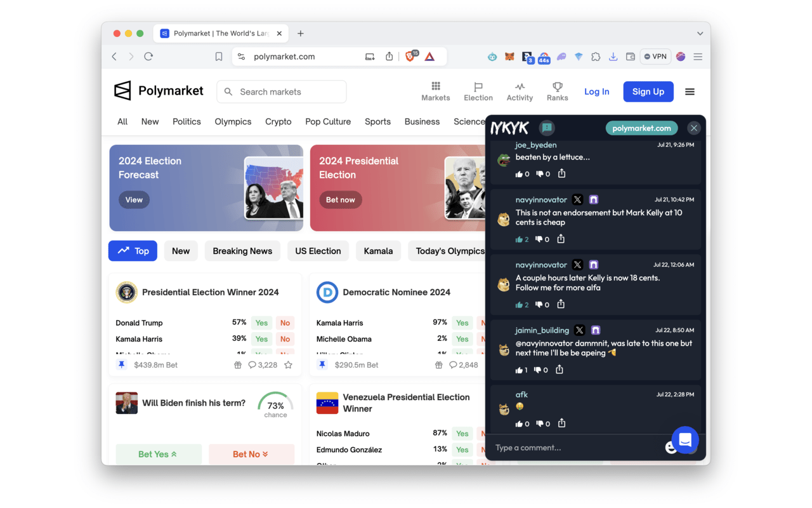The height and width of the screenshot is (508, 812).
Task: Open the Ranks trophy icon
Action: pyautogui.click(x=557, y=87)
